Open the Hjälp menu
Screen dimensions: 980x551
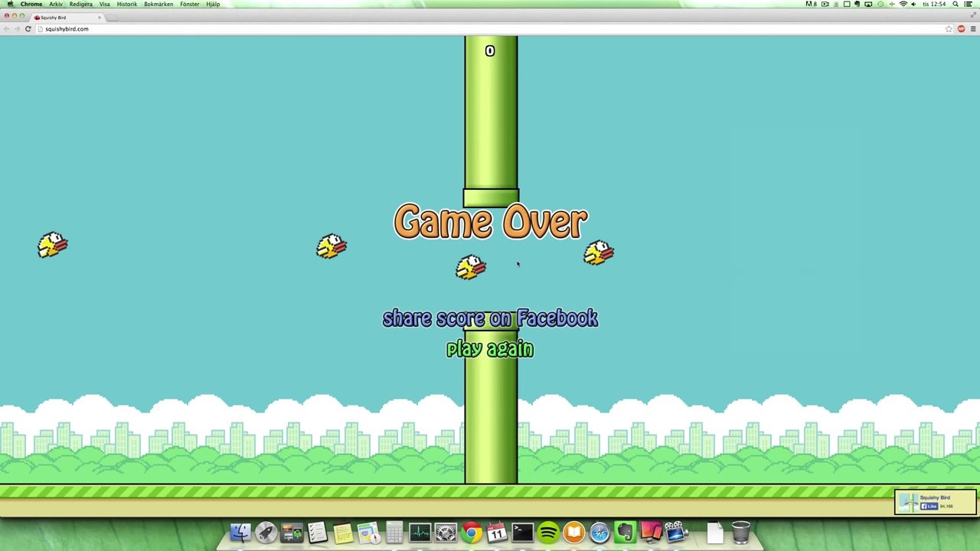(213, 4)
